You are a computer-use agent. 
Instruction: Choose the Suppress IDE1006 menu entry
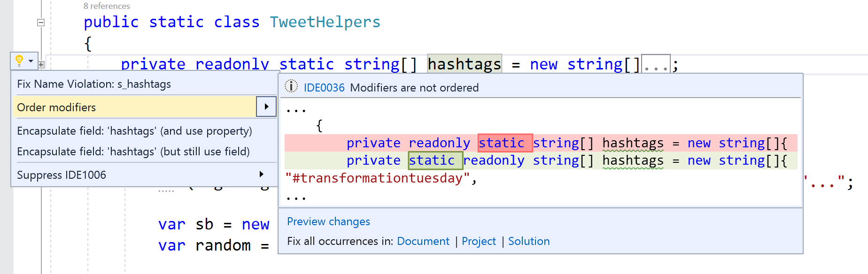[x=62, y=175]
